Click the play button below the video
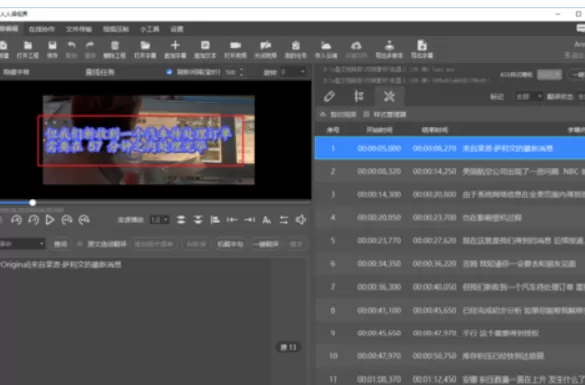This screenshot has height=385, width=585. click(x=50, y=220)
